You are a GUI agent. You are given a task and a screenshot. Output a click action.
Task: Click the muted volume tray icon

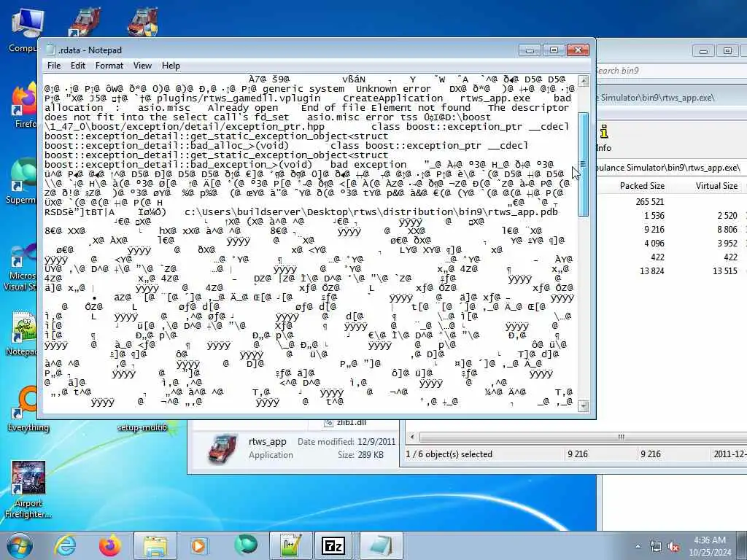(x=673, y=546)
